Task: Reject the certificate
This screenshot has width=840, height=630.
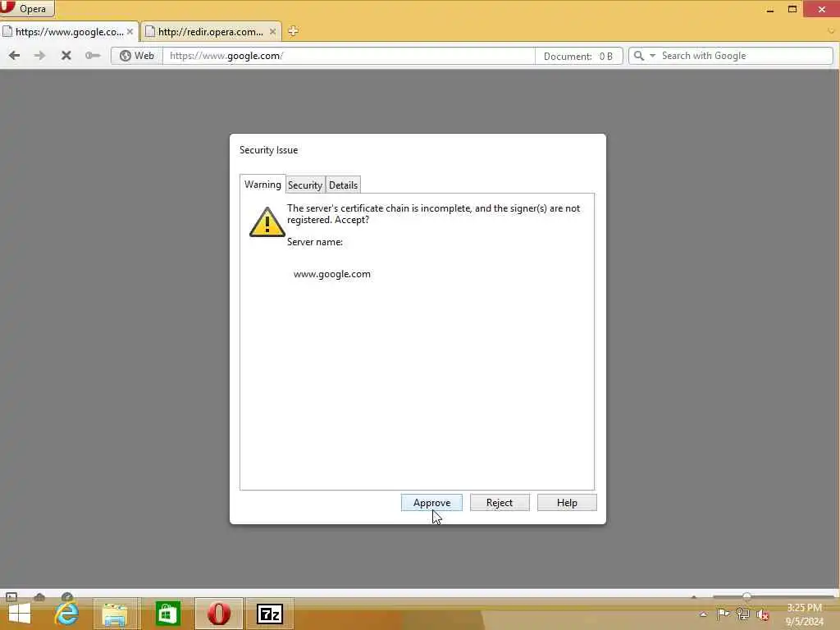Action: pos(500,503)
